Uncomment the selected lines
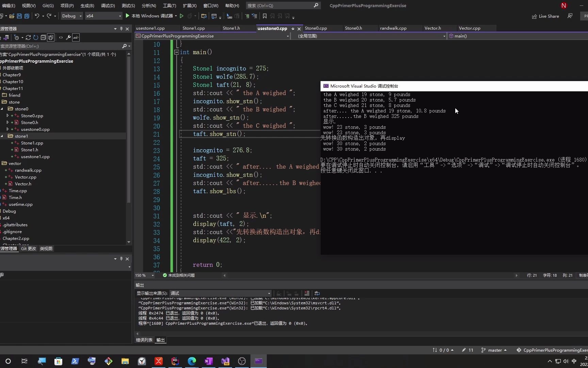Viewport: 588px width, 368px height. [254, 16]
